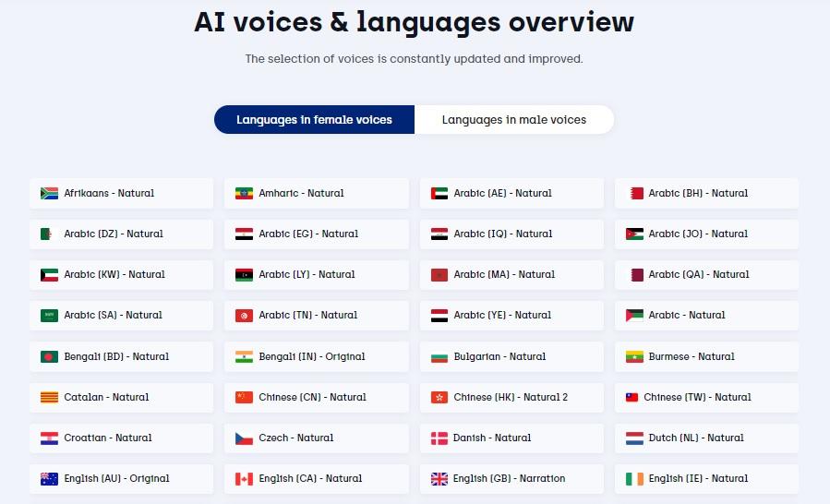Select Arabic (TN) - Natural label
The height and width of the screenshot is (504, 830).
click(308, 316)
